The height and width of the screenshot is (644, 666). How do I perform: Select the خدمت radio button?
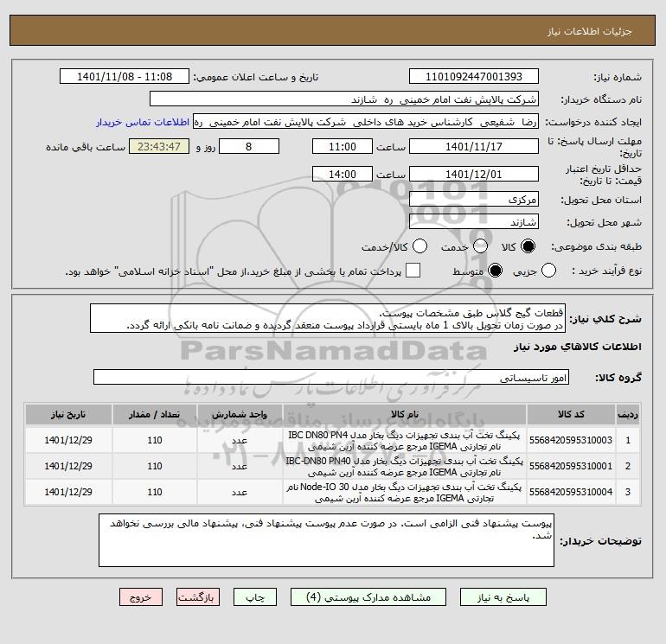480,246
